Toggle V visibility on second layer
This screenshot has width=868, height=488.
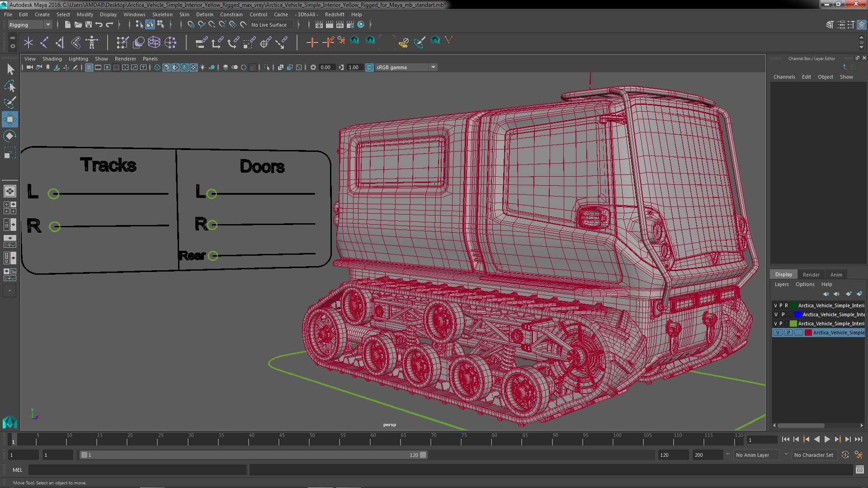tap(774, 314)
